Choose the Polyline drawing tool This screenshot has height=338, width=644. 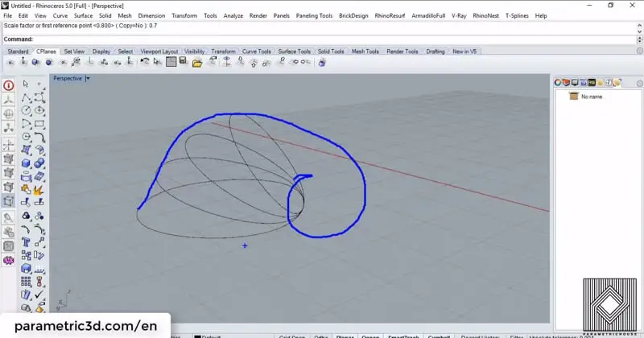[26, 97]
